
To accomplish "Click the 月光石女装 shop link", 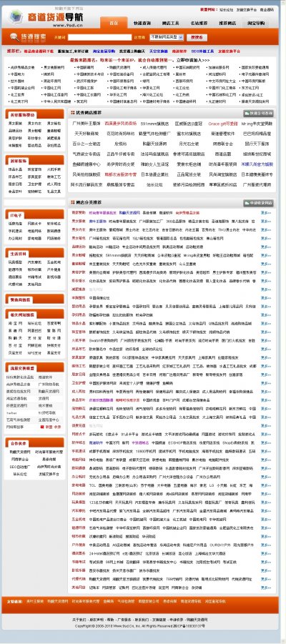I will 189,144.
